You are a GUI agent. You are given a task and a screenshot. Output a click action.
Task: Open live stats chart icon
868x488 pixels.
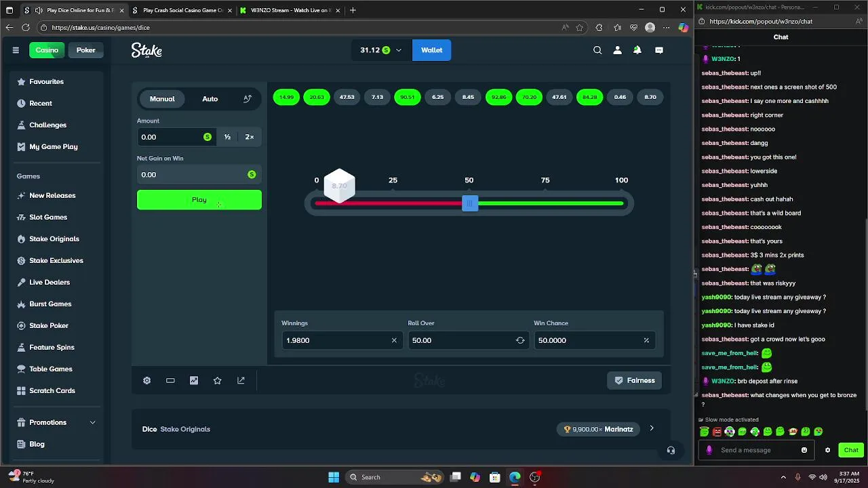(x=194, y=381)
